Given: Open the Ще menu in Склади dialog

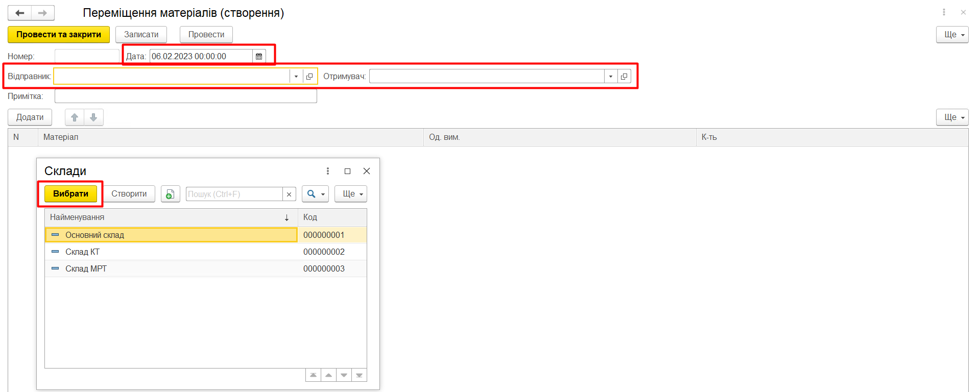Looking at the screenshot, I should click(351, 194).
